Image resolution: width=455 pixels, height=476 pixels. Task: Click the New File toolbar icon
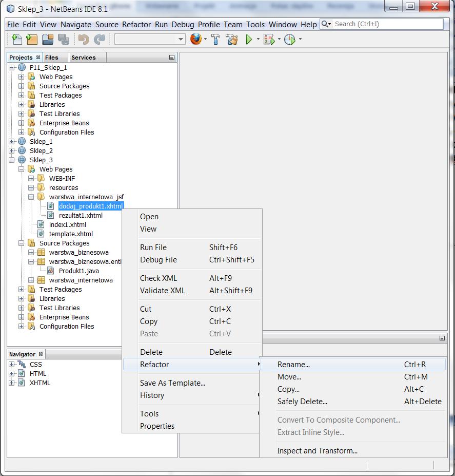[16, 40]
